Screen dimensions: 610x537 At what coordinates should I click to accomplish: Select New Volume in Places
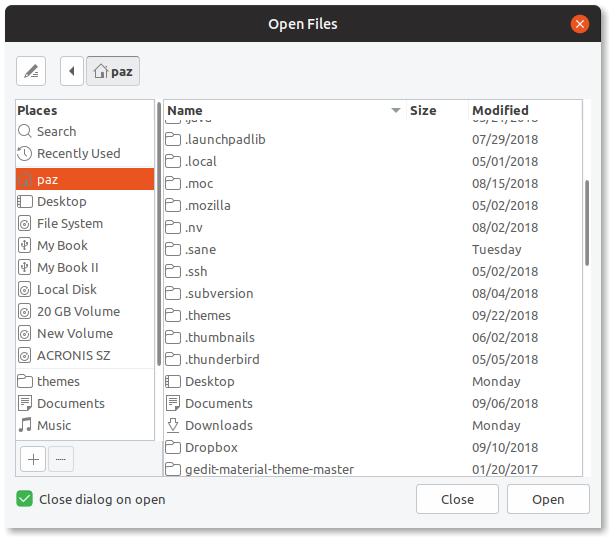(85, 333)
